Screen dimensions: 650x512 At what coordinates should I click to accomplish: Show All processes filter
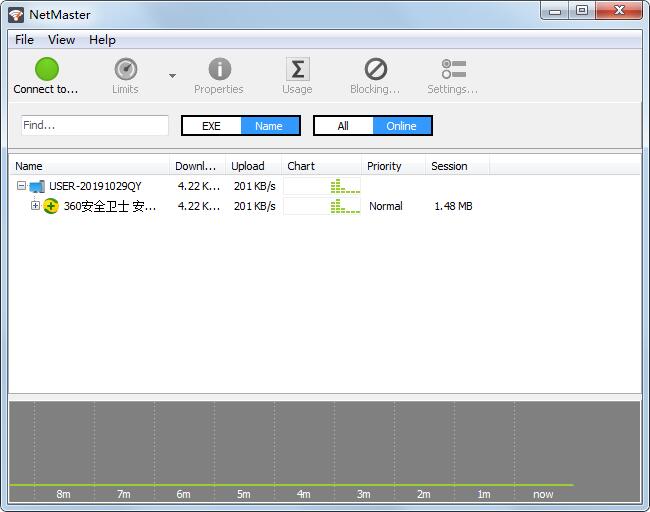click(343, 126)
